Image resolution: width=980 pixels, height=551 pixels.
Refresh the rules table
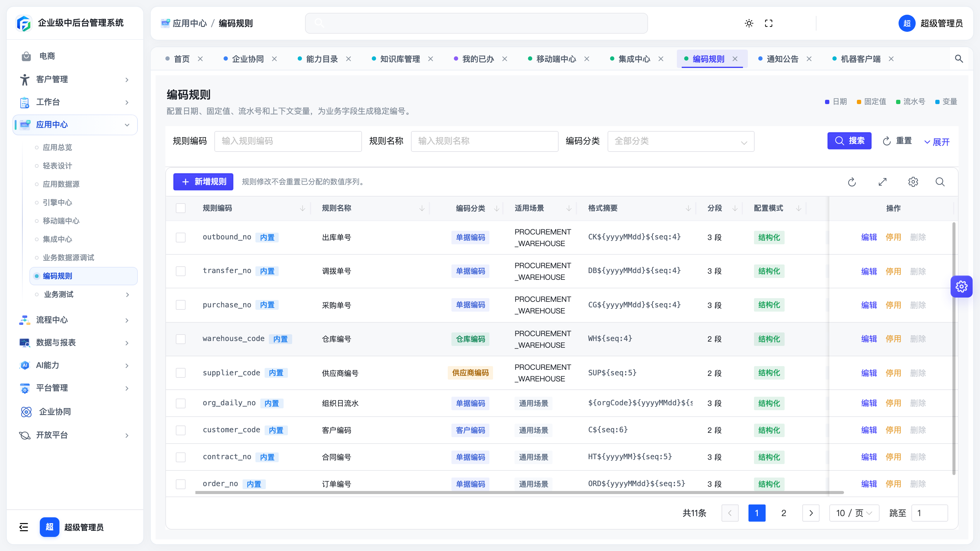click(852, 182)
